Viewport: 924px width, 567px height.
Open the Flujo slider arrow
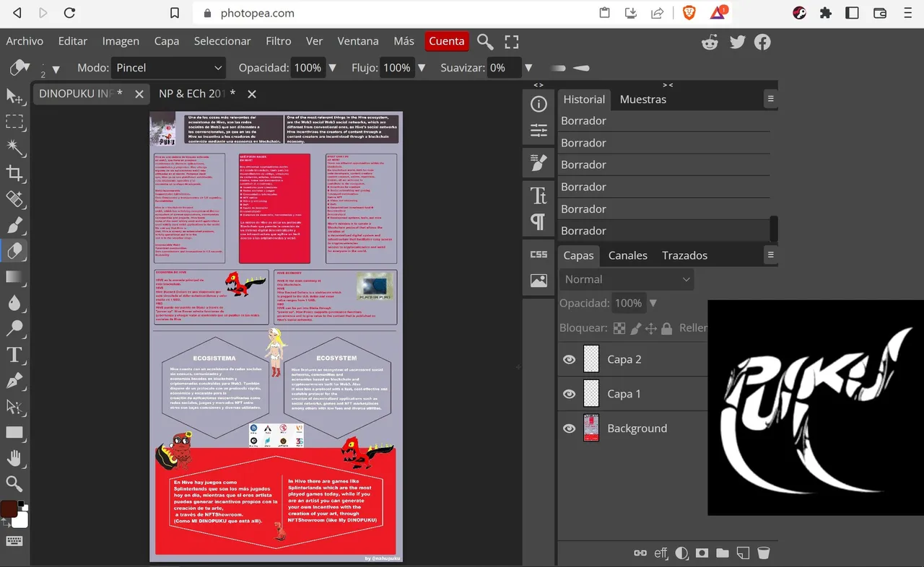(x=421, y=68)
